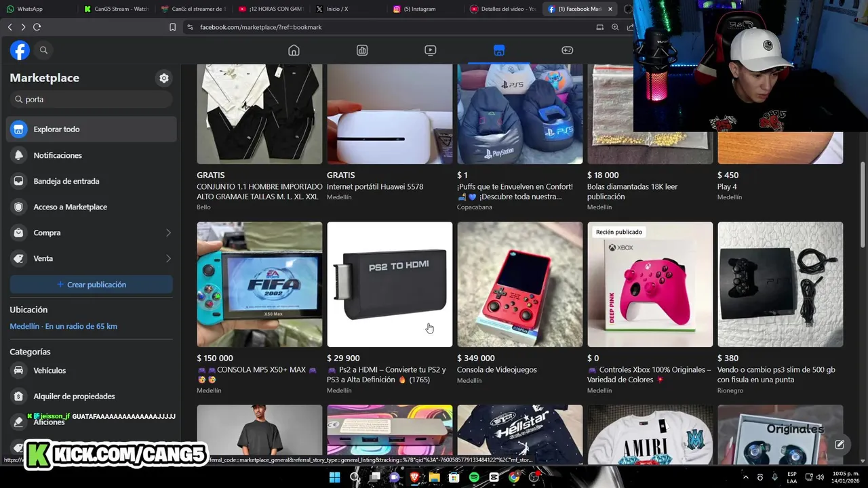Click the zoom magnifier icon in address bar
Image resolution: width=868 pixels, height=488 pixels.
(x=615, y=27)
